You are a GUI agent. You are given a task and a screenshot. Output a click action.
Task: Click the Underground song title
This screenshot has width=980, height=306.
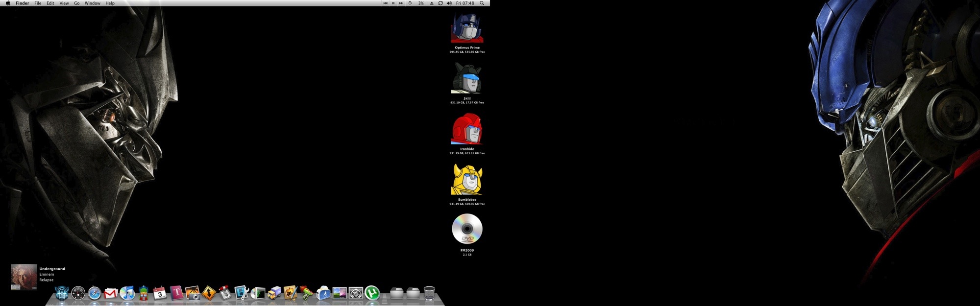tap(52, 269)
